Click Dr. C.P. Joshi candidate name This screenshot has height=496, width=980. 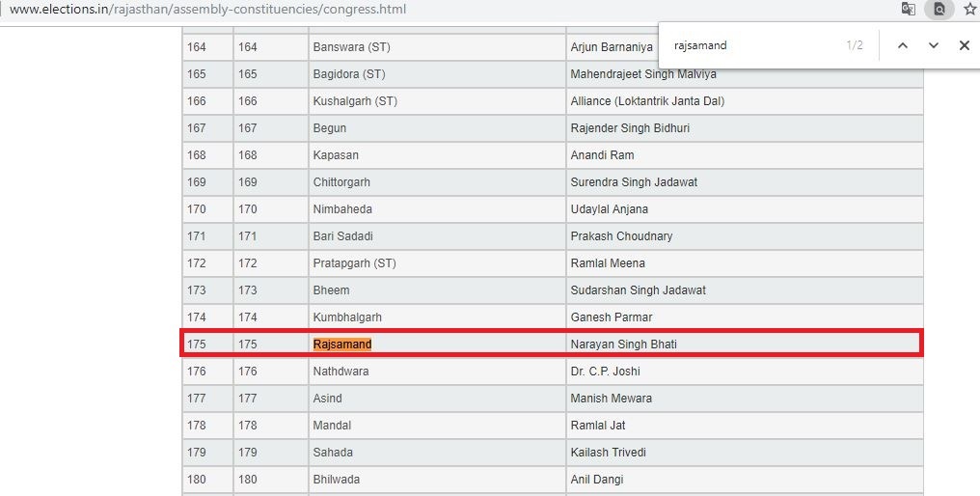point(606,372)
